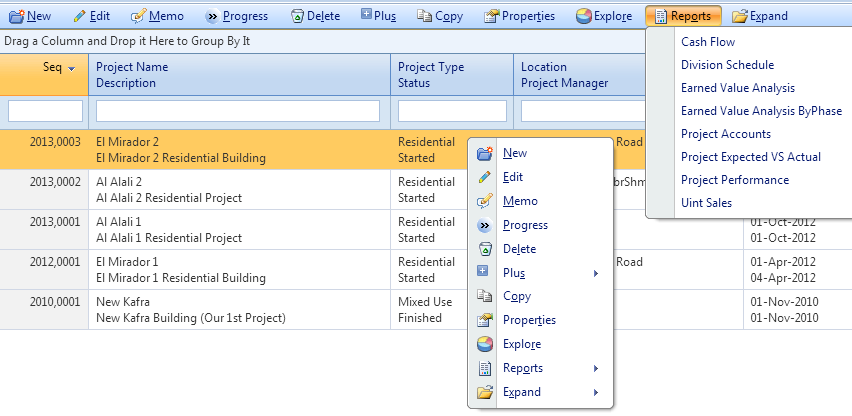The height and width of the screenshot is (416, 852).
Task: Expand the Reports submenu in the context menu
Action: point(596,368)
